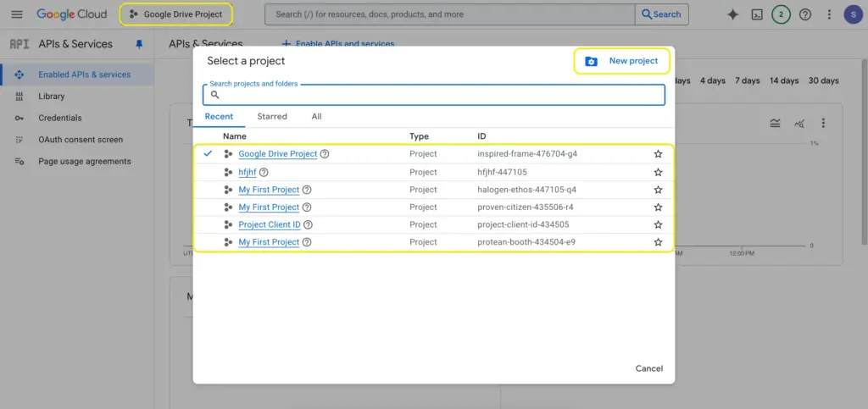The height and width of the screenshot is (409, 868).
Task: Click the help icon next to Google Drive Project
Action: pos(325,154)
